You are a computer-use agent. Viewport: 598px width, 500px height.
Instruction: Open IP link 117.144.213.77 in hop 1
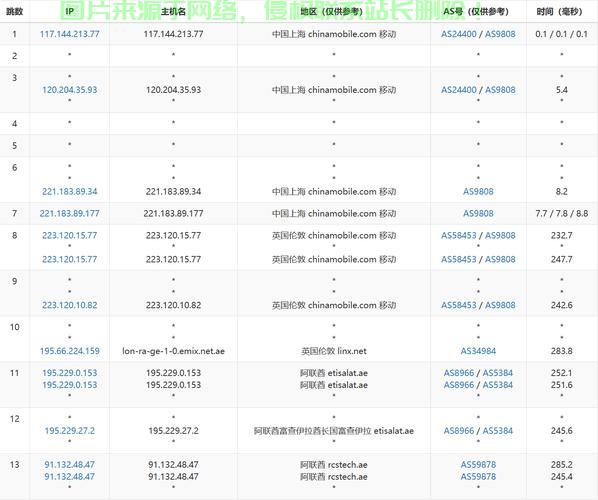pyautogui.click(x=69, y=34)
